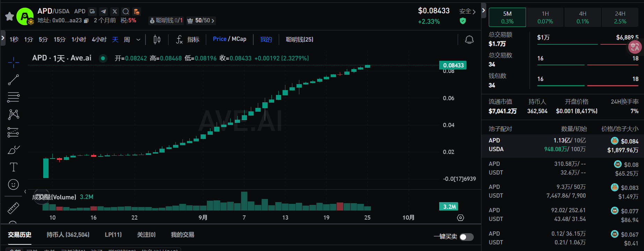Open the Telegram link icon

103,12
